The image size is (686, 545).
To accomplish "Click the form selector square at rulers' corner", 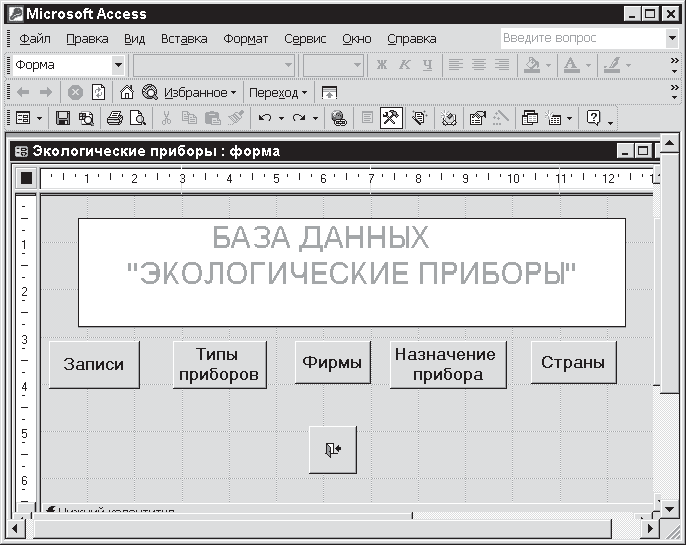I will (x=26, y=178).
